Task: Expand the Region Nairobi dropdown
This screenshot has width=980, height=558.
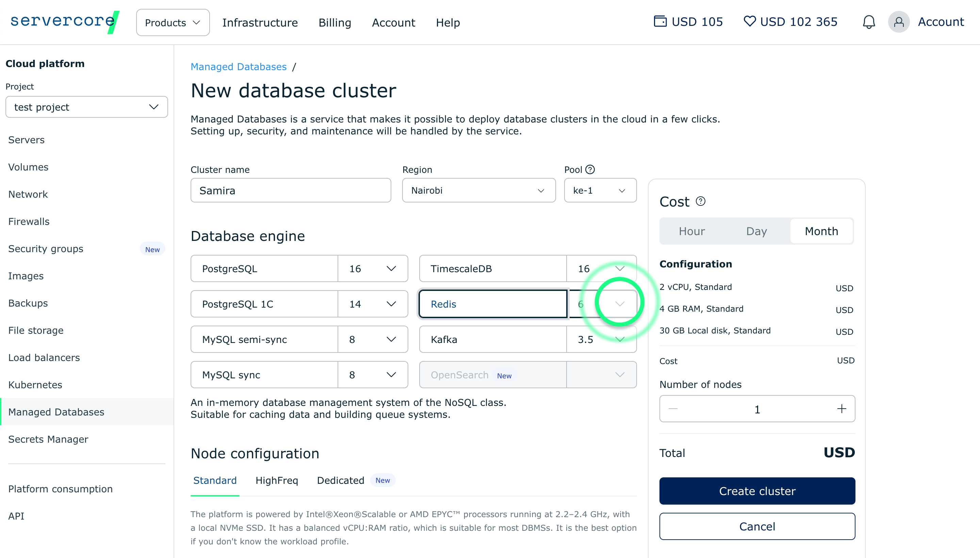Action: click(x=478, y=191)
